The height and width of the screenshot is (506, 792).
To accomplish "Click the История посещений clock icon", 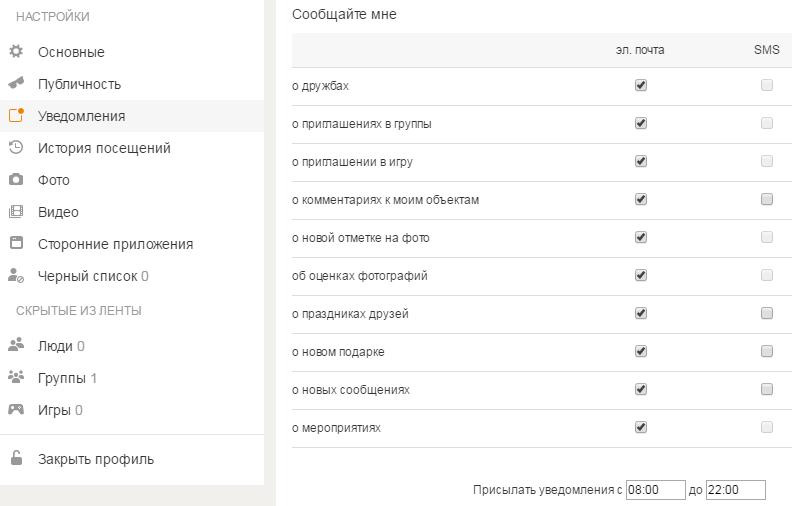I will click(16, 147).
